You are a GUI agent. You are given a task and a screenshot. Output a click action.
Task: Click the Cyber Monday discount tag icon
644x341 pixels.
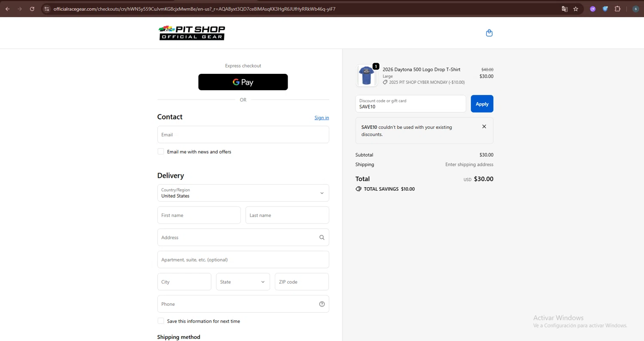click(x=385, y=82)
